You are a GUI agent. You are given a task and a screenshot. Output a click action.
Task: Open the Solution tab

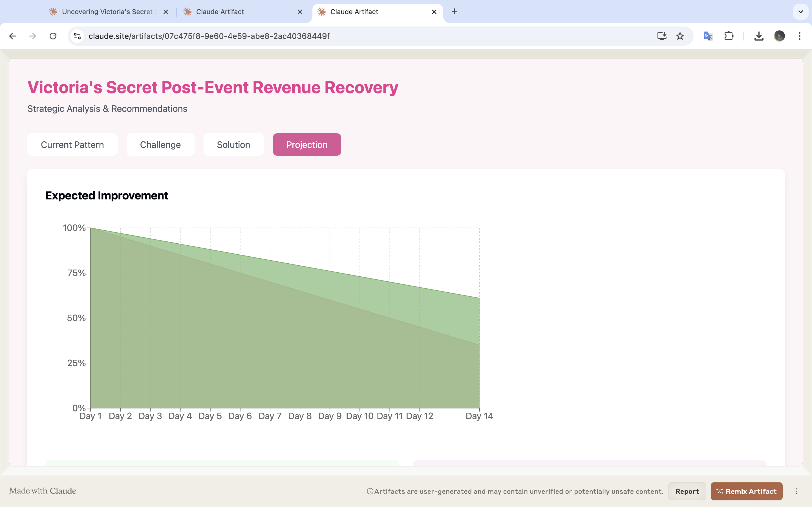233,144
